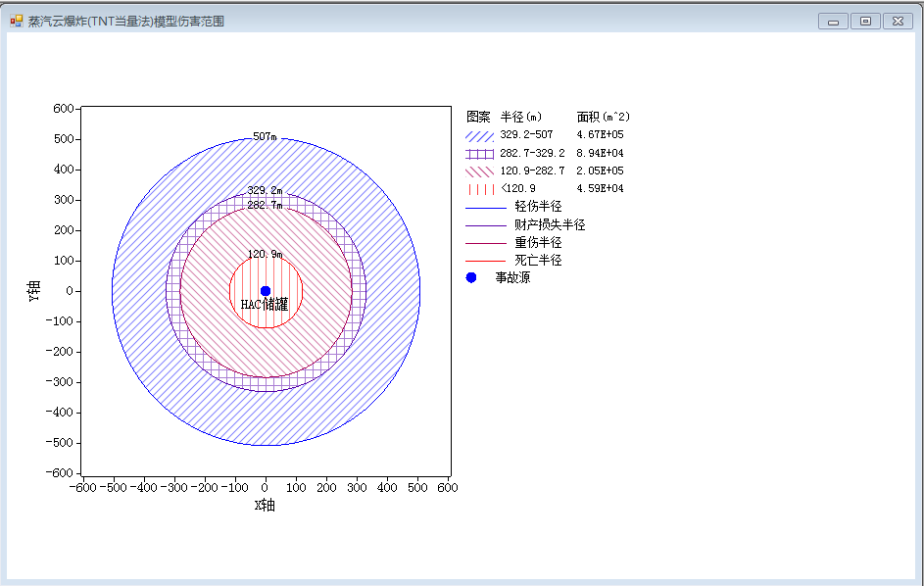Click the crimson 重伤半径 legend line
Viewport: 924px width, 586px height.
click(x=486, y=243)
